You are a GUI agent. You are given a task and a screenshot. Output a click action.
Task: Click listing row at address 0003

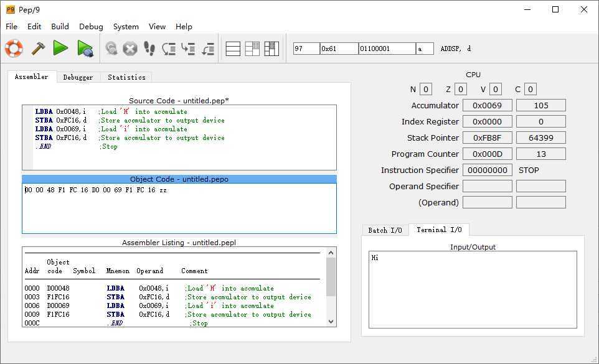point(167,297)
